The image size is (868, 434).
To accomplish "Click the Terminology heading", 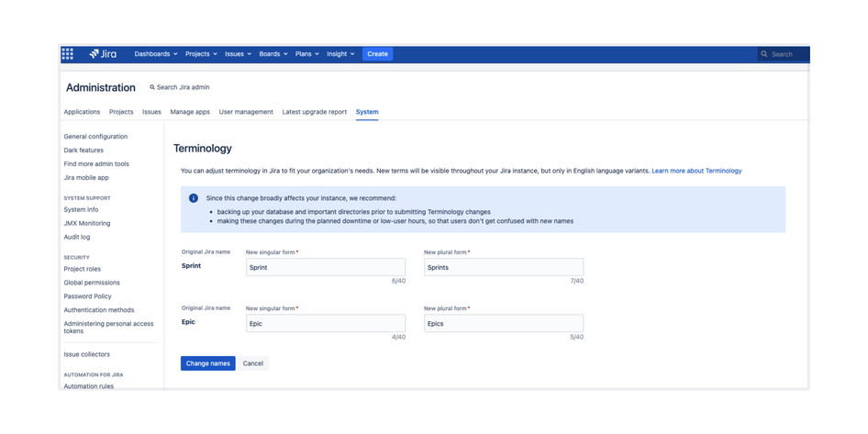I will pos(203,149).
